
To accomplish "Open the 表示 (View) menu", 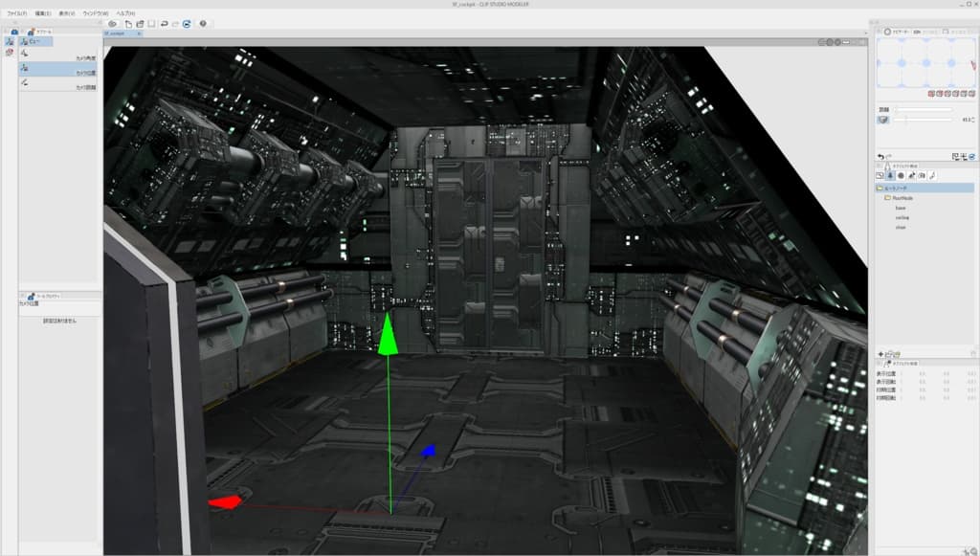I will coord(66,13).
